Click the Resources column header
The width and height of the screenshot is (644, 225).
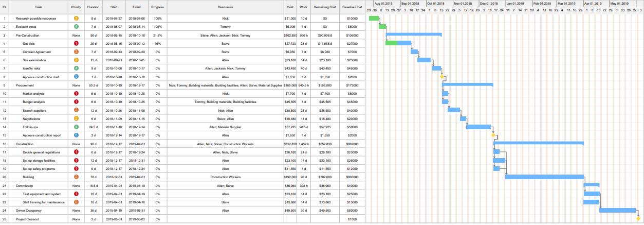(225, 7)
